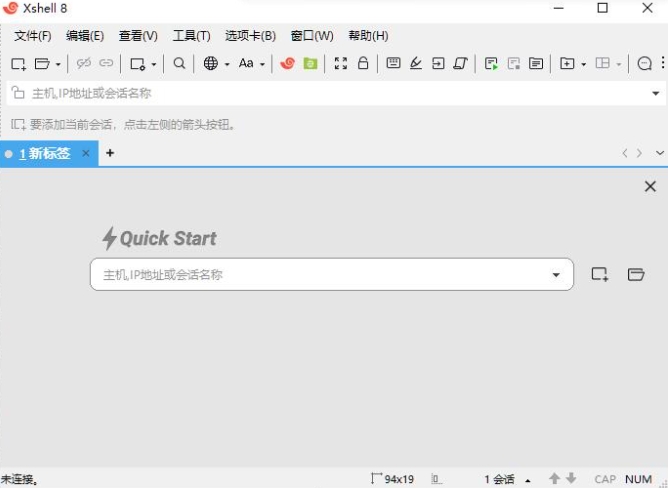
Task: Open the 文件(F) menu
Action: click(x=32, y=36)
